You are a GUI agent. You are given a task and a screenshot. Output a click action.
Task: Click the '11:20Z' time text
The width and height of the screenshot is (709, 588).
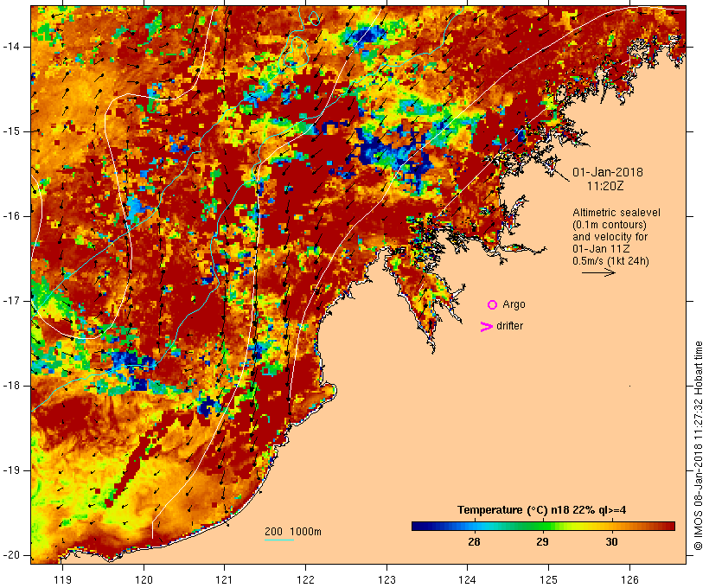click(605, 186)
